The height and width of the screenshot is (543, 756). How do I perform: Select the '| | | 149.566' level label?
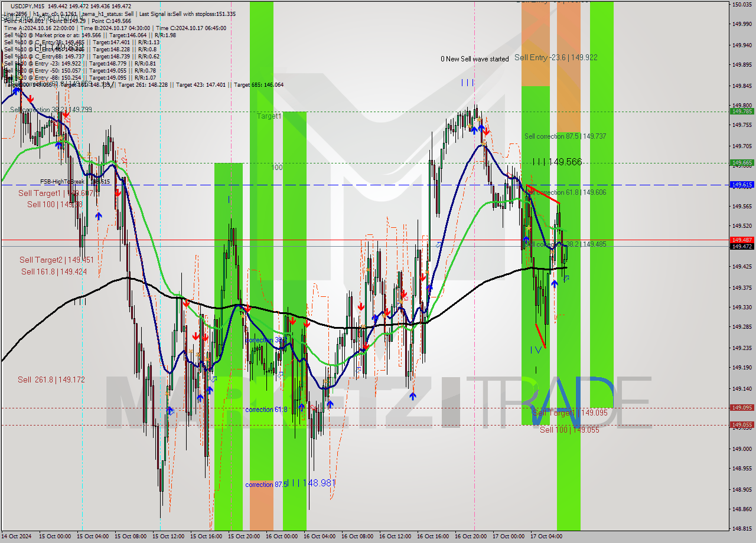pyautogui.click(x=557, y=162)
